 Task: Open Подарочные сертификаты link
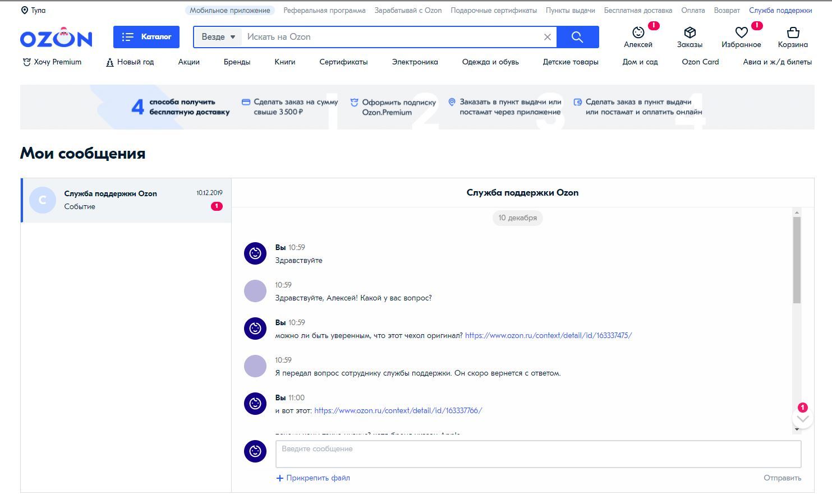point(494,10)
